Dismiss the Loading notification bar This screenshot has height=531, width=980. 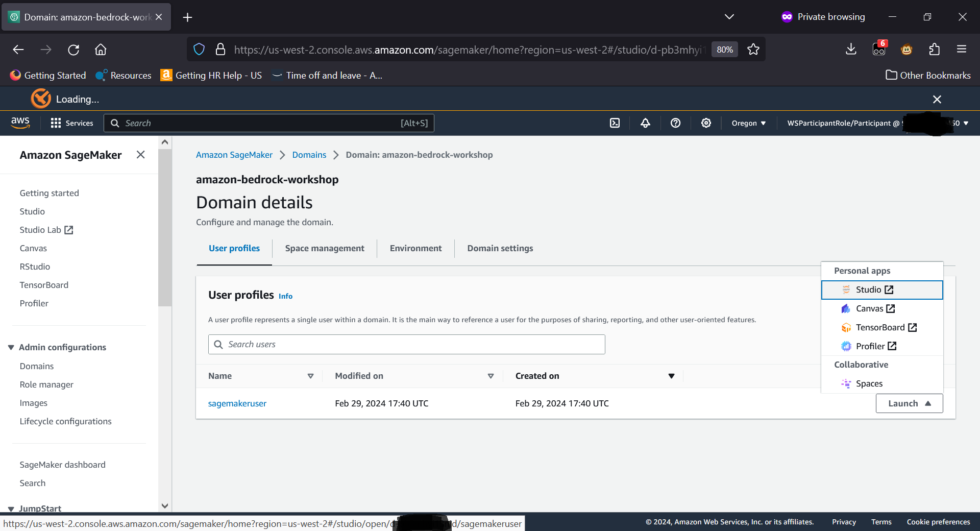pyautogui.click(x=937, y=99)
